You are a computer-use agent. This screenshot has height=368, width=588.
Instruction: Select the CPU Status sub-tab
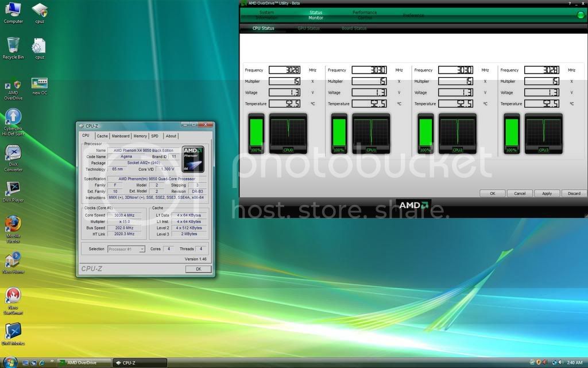point(263,28)
